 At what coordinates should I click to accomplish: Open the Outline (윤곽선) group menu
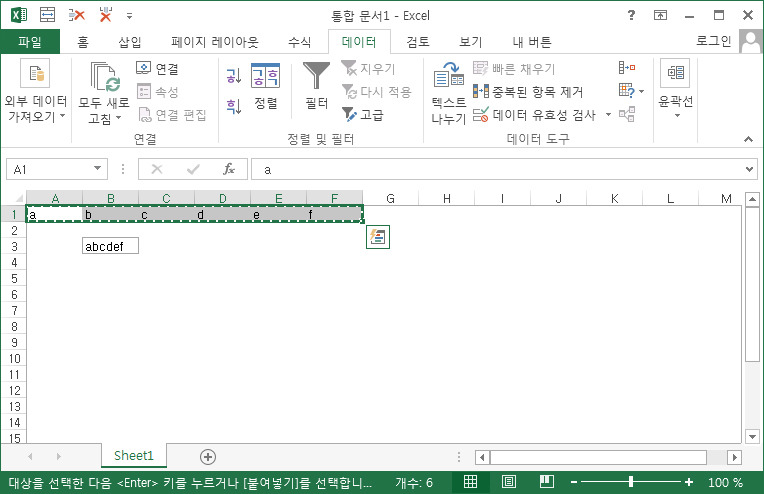[675, 89]
